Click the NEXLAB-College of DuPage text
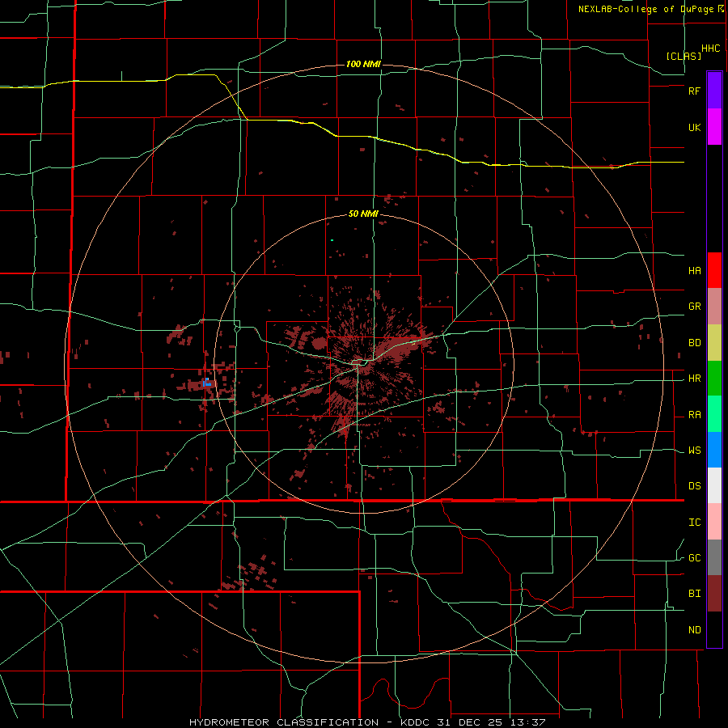This screenshot has width=728, height=728. tap(647, 9)
